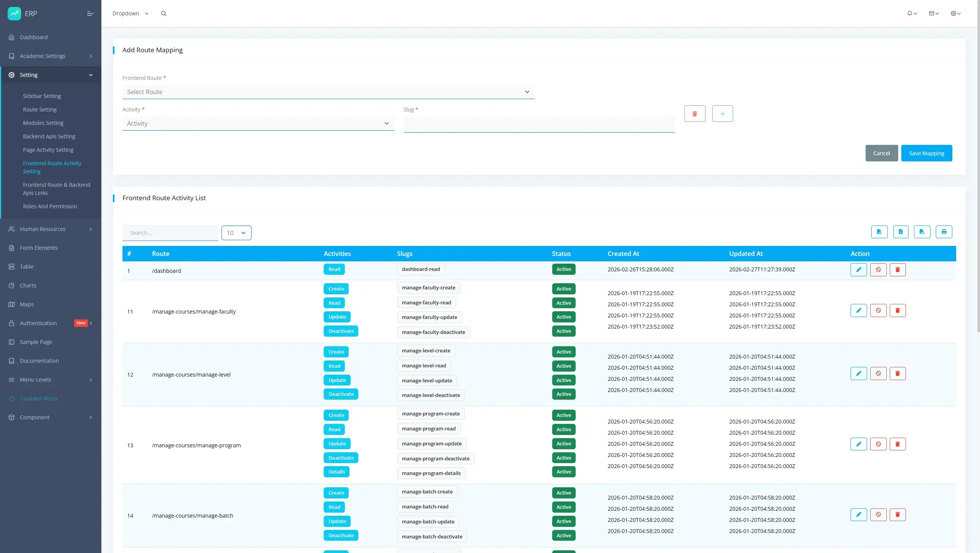Add another activity row with plus icon

(723, 114)
